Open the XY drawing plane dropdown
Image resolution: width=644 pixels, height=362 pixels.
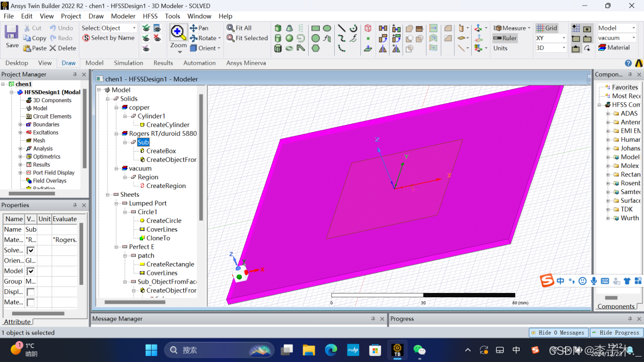(x=551, y=38)
